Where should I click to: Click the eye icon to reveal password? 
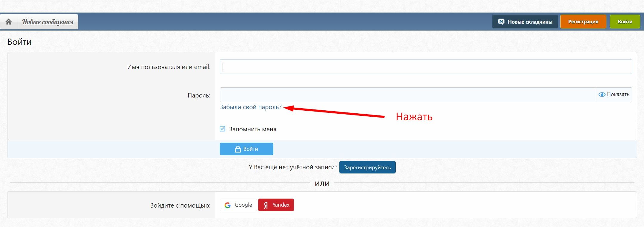tap(602, 95)
